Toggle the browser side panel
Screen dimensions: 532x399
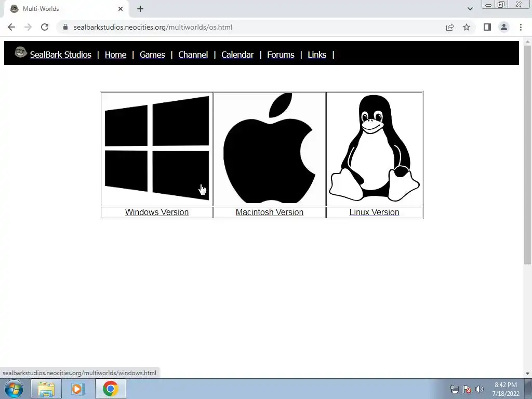(x=487, y=27)
